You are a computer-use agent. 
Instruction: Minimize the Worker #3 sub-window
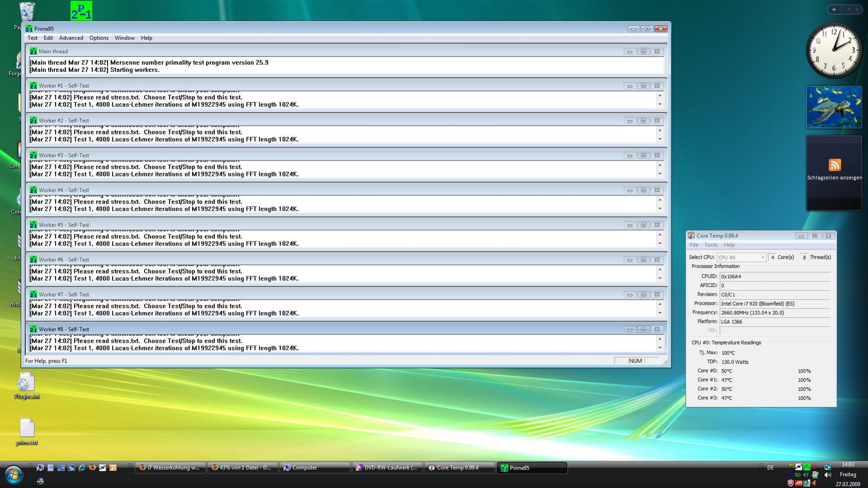pyautogui.click(x=630, y=156)
